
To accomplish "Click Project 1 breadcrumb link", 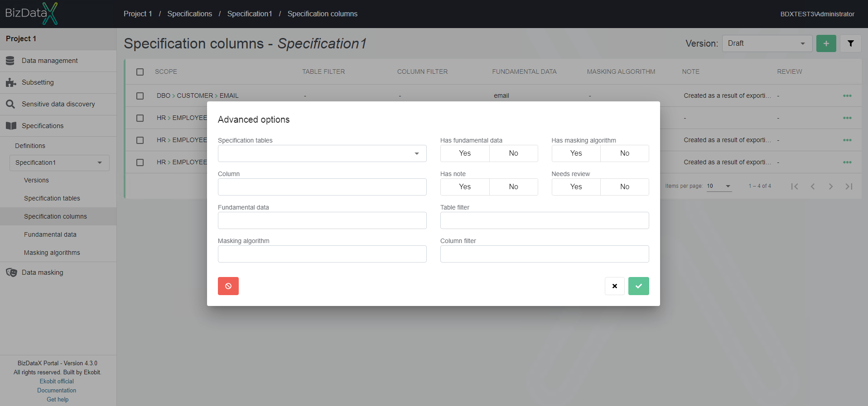I will (138, 14).
